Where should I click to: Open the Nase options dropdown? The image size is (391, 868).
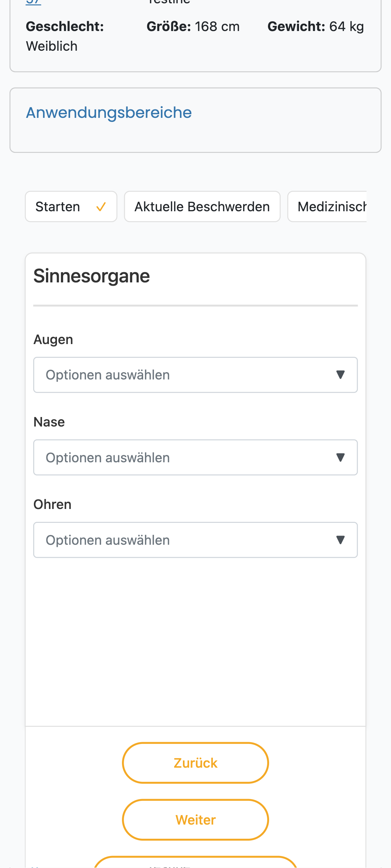(x=195, y=458)
